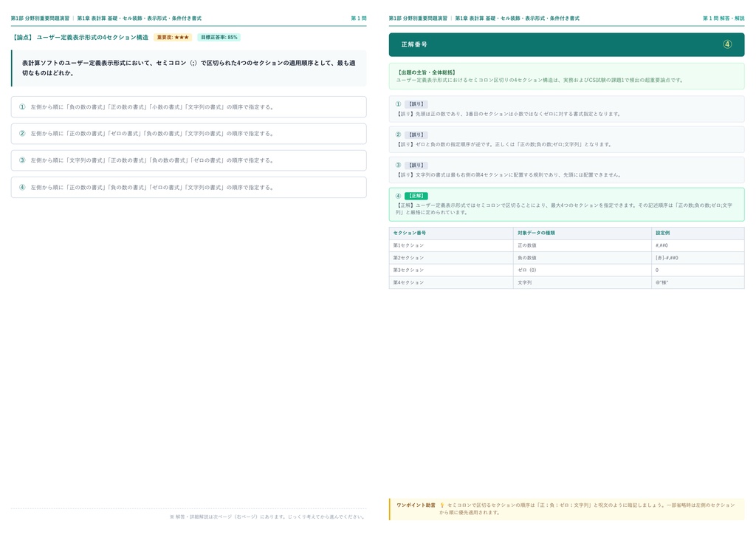
Task: Click the 第1セクション table cell
Action: pos(451,245)
